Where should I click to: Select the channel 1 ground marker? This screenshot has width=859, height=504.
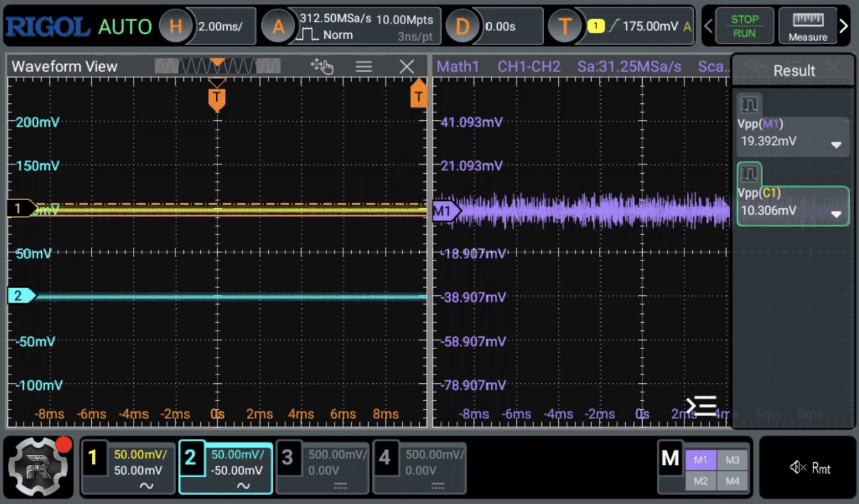click(x=22, y=208)
